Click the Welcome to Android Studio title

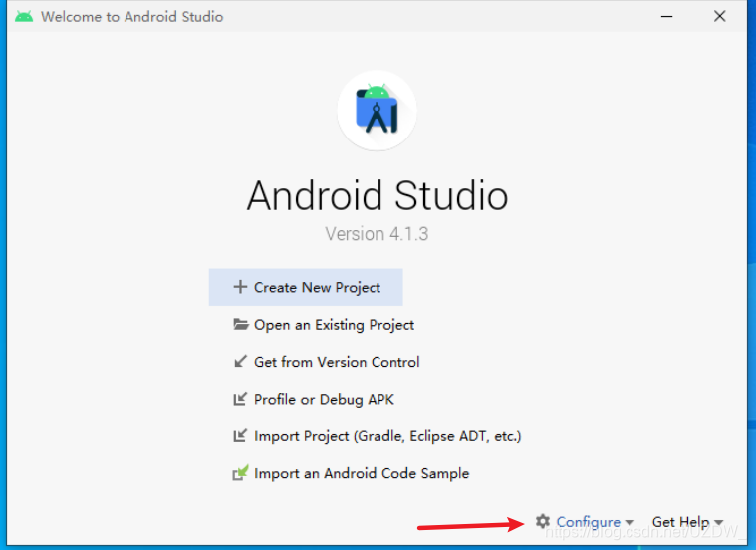tap(132, 17)
